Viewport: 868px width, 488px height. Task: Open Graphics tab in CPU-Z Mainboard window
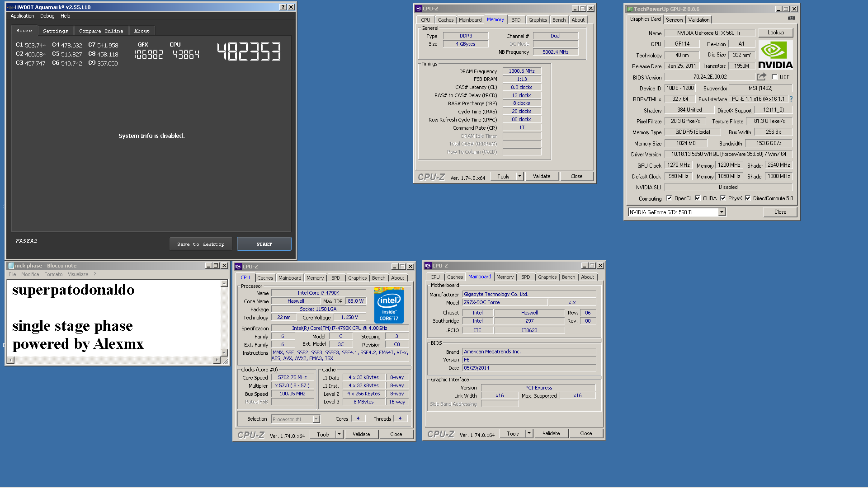pos(547,277)
